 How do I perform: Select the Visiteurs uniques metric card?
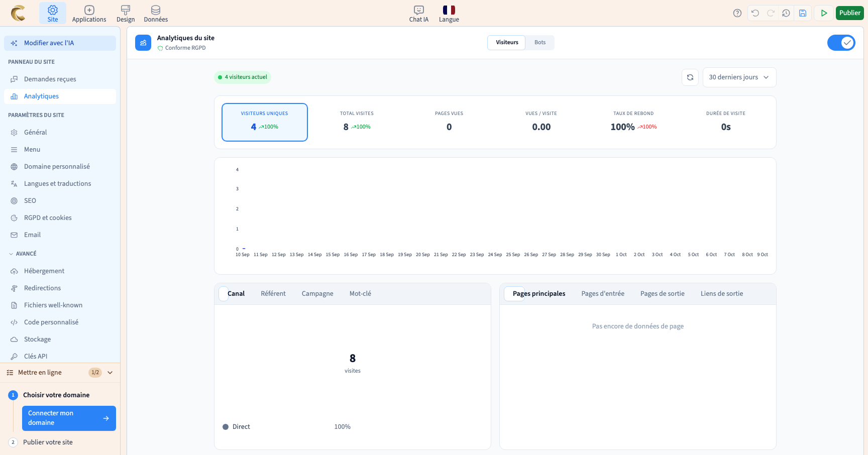[265, 123]
